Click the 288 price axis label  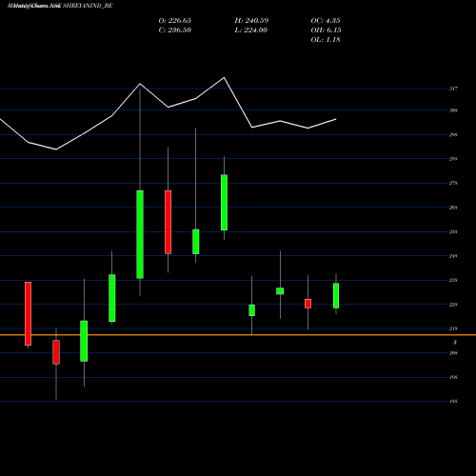click(x=453, y=159)
